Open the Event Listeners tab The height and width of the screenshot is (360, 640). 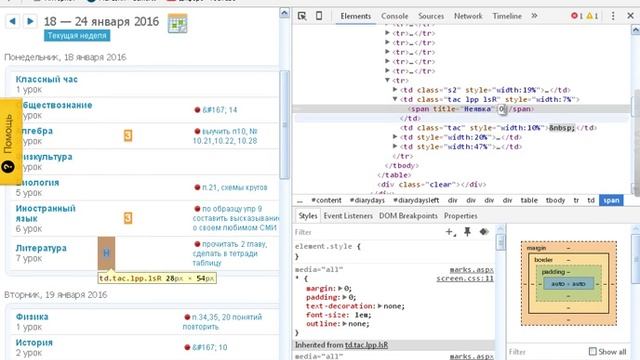[348, 216]
